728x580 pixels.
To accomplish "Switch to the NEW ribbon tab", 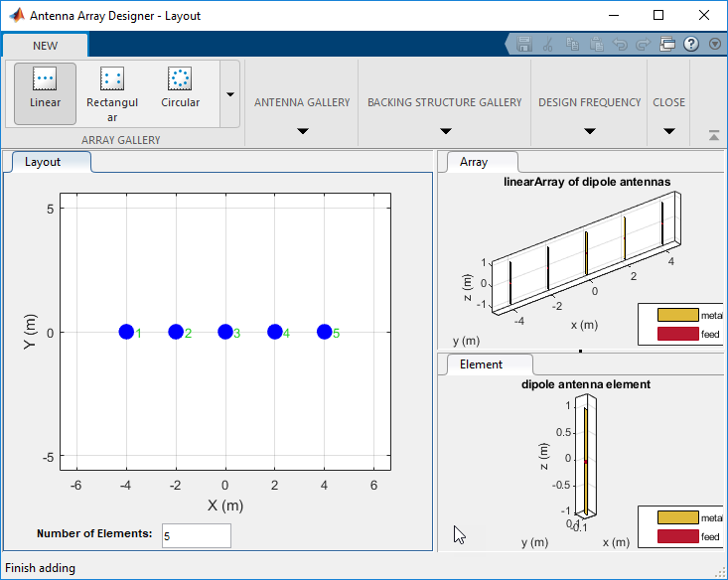I will point(45,46).
